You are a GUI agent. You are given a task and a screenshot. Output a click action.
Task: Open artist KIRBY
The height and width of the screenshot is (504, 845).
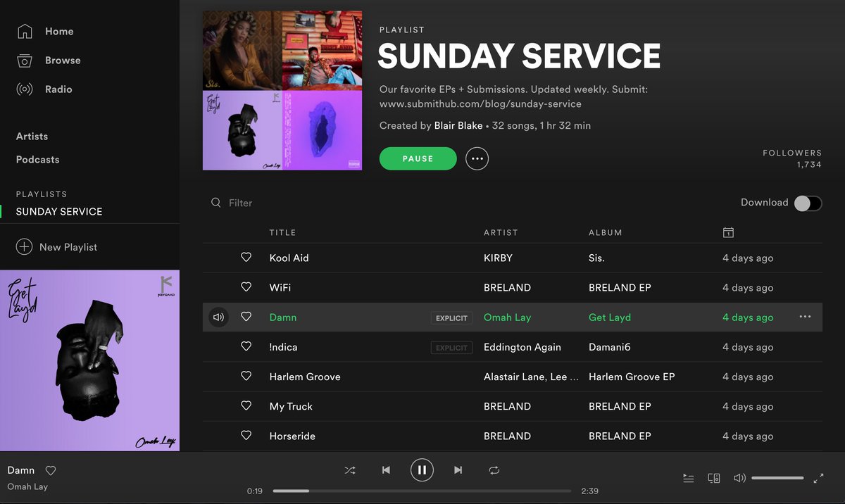(498, 258)
